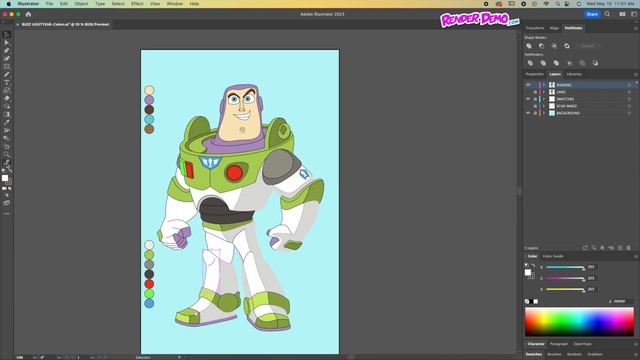Expand the LINES layer arrow

(544, 92)
